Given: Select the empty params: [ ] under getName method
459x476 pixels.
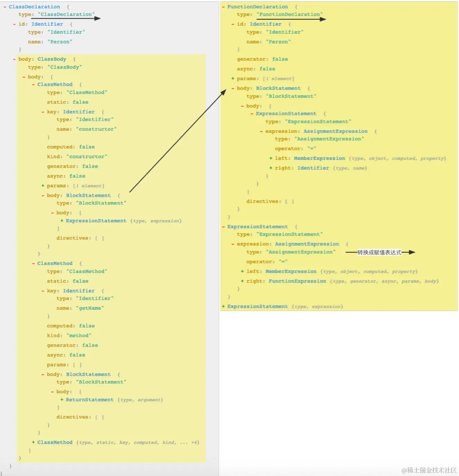Looking at the screenshot, I should 64,365.
